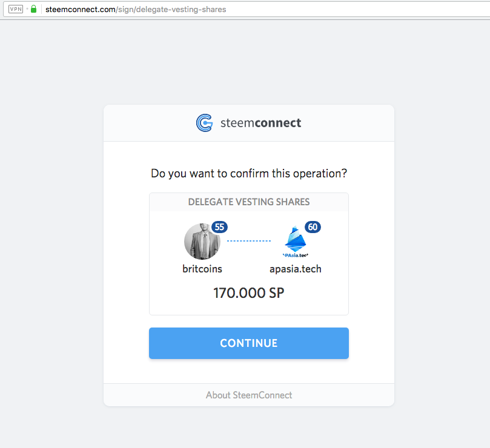Click the small dot beside VPN badge
This screenshot has height=448, width=490.
[x=27, y=9]
